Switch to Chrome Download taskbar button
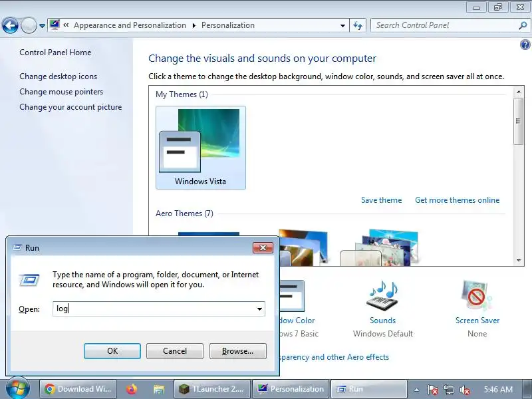This screenshot has width=532, height=399. [78, 389]
